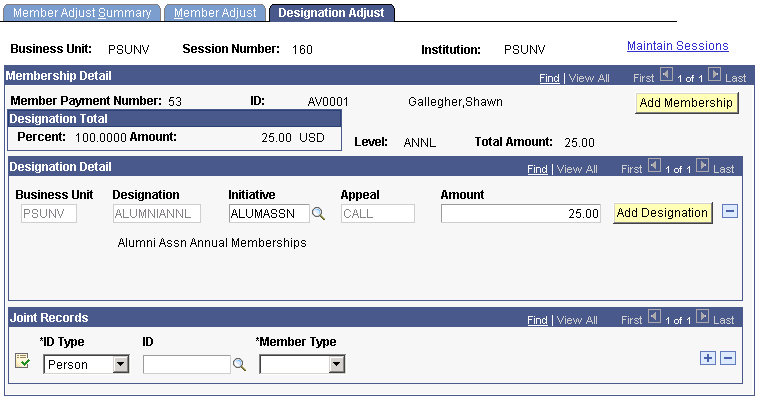This screenshot has height=397, width=757.
Task: Click the Add Membership button
Action: pos(687,103)
